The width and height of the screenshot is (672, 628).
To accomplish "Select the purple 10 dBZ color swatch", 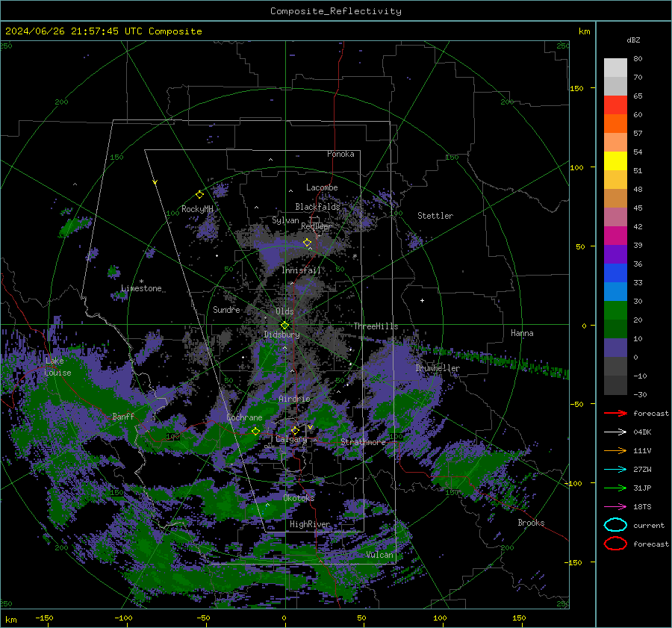I will (615, 347).
